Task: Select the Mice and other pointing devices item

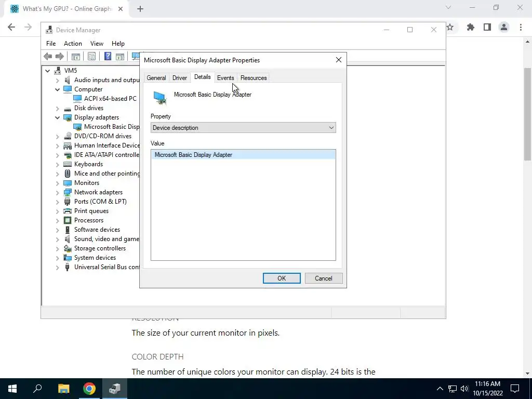Action: (107, 174)
